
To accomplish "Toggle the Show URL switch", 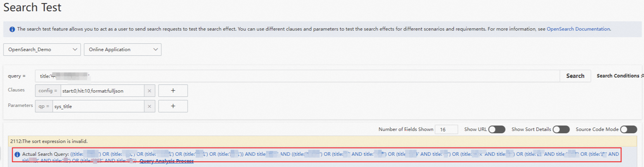I will 497,129.
